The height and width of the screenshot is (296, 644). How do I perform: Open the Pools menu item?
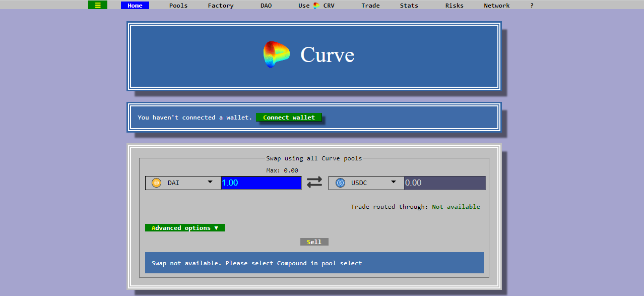click(x=178, y=6)
